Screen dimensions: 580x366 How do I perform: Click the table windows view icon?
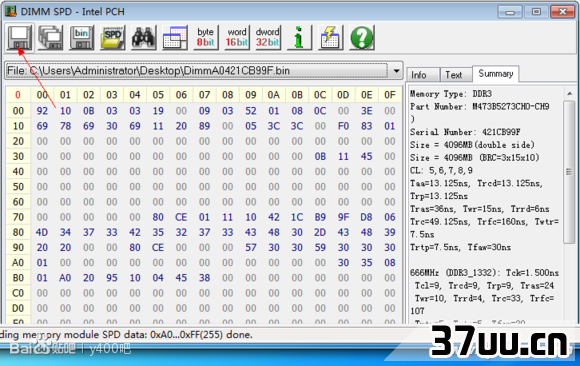point(175,38)
